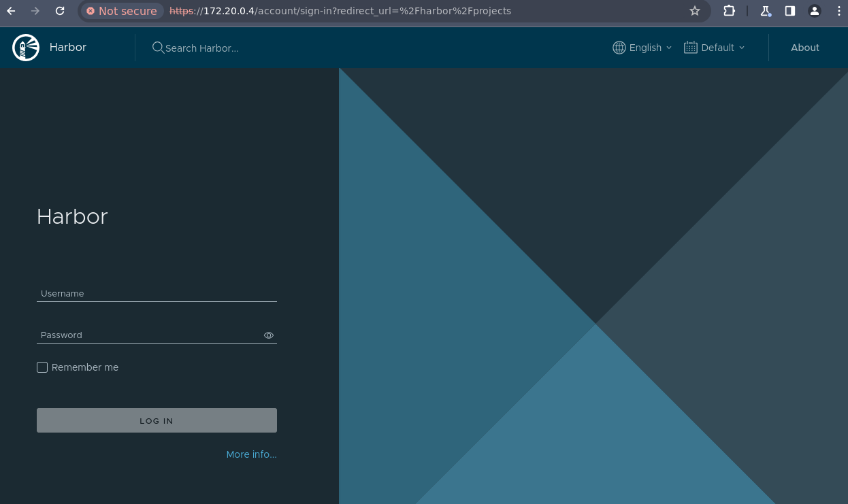Click the Not secure site info chip
Viewport: 848px width, 504px height.
(121, 11)
